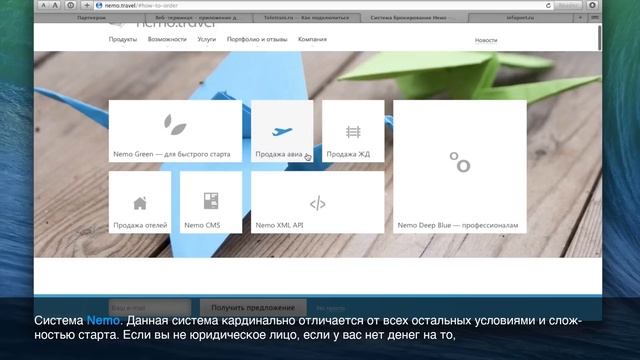Click the nemo.travel logo at page top
This screenshot has height=360, width=640.
click(163, 25)
